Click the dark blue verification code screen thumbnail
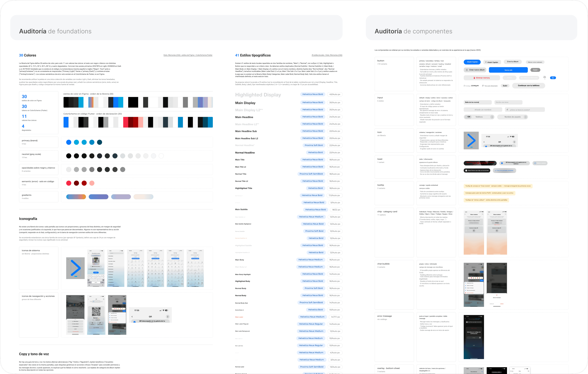This screenshot has width=588, height=374. pyautogui.click(x=474, y=337)
